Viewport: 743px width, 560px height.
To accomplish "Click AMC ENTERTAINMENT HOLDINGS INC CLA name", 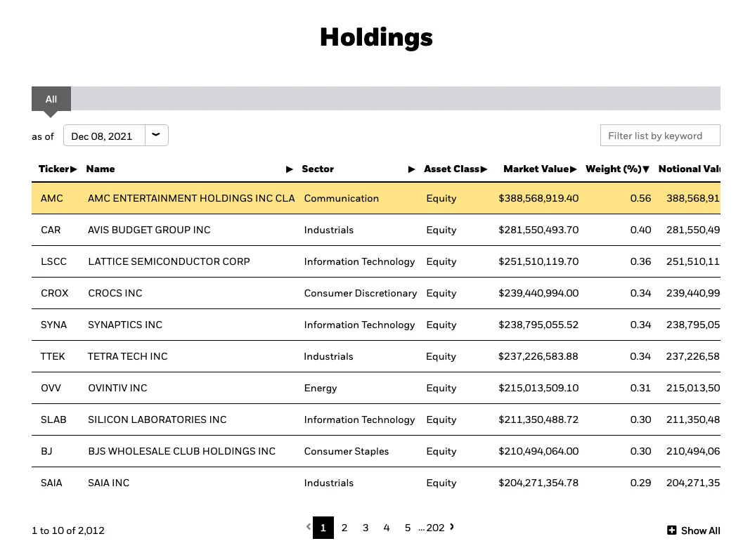I will [x=191, y=199].
